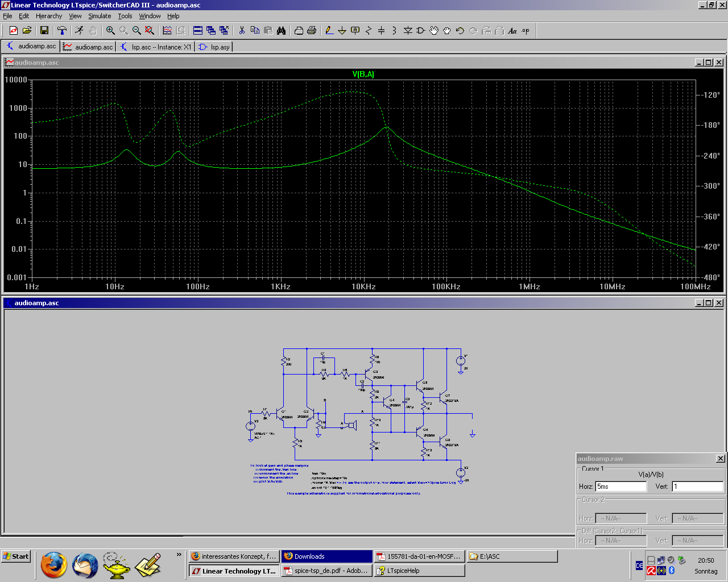
Task: Halt the simulation with the hand icon
Action: tap(93, 31)
